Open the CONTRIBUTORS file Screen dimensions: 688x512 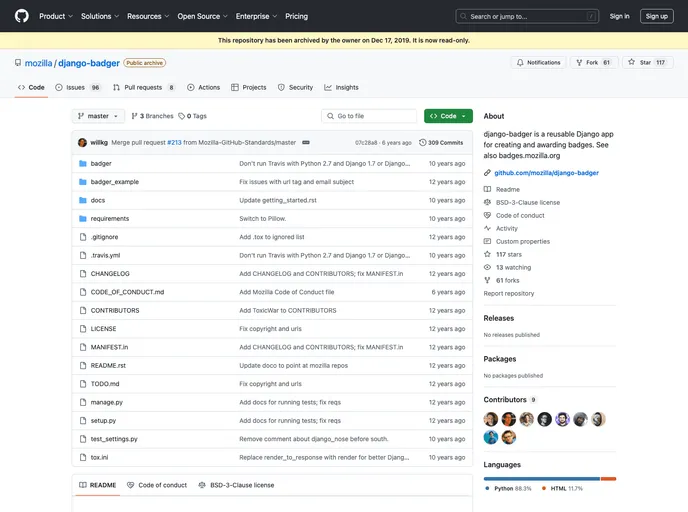click(115, 311)
